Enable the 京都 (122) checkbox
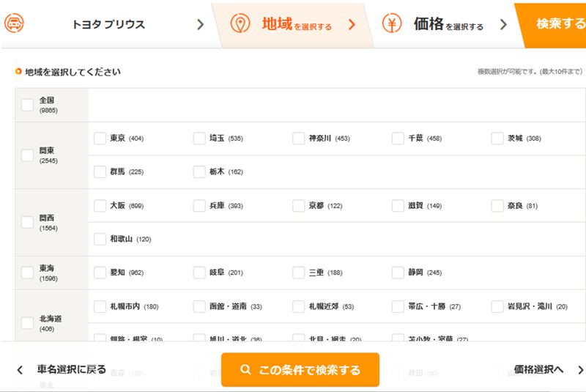 (299, 206)
